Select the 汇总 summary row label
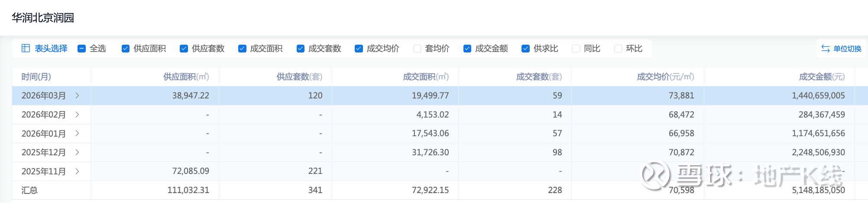The width and height of the screenshot is (868, 203). pos(29,190)
